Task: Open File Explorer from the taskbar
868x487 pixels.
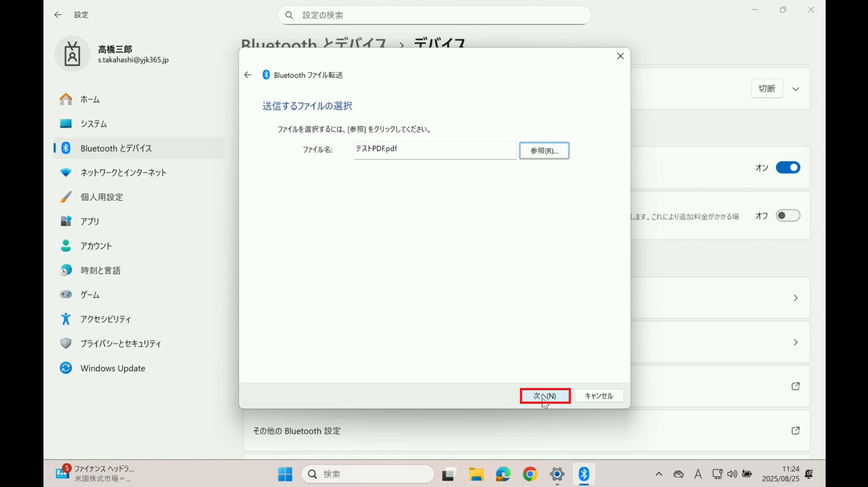Action: [476, 474]
